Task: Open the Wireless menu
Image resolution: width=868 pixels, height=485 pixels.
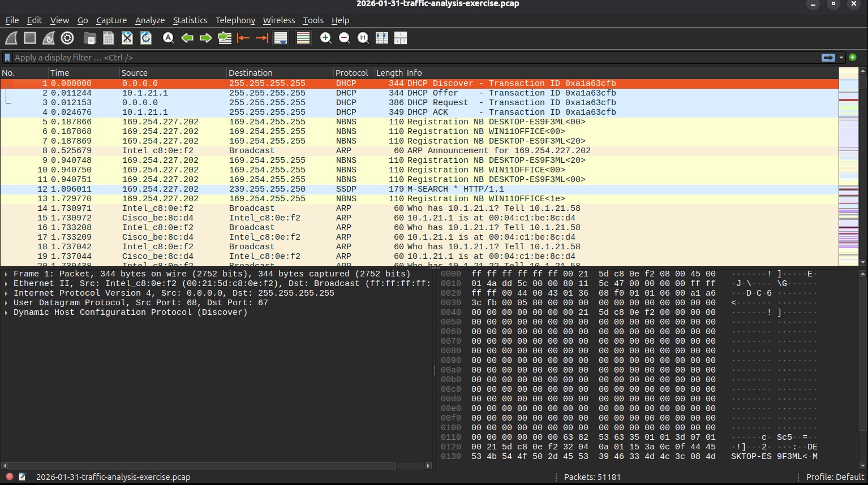Action: pyautogui.click(x=279, y=20)
